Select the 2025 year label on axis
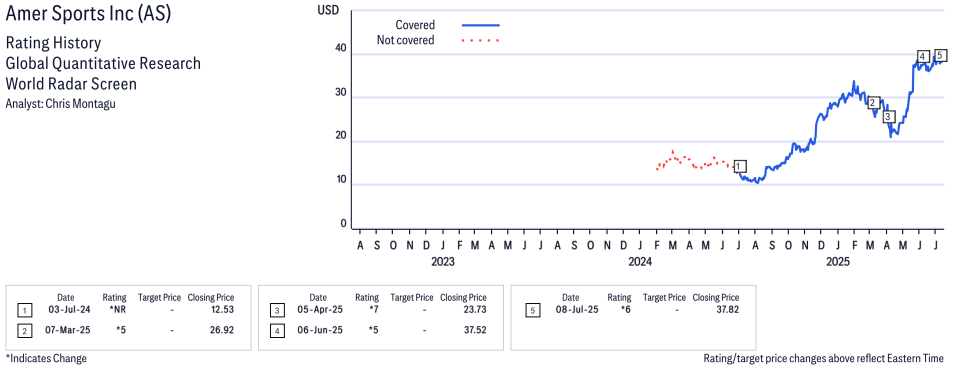Image resolution: width=955 pixels, height=365 pixels. (x=838, y=263)
